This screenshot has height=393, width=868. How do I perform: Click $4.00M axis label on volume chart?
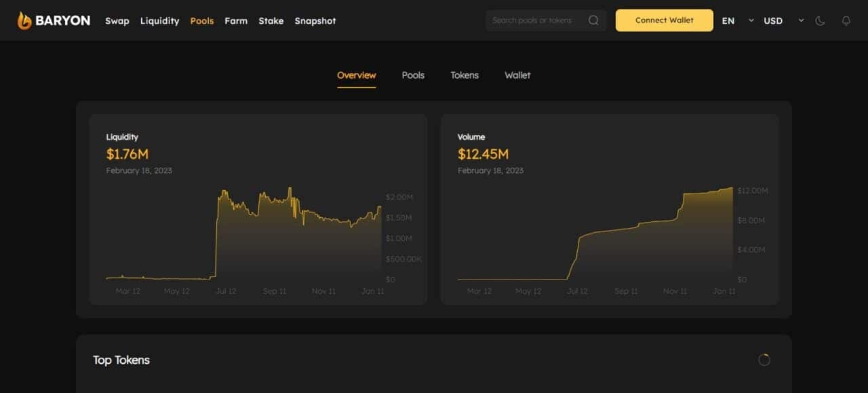tap(751, 250)
